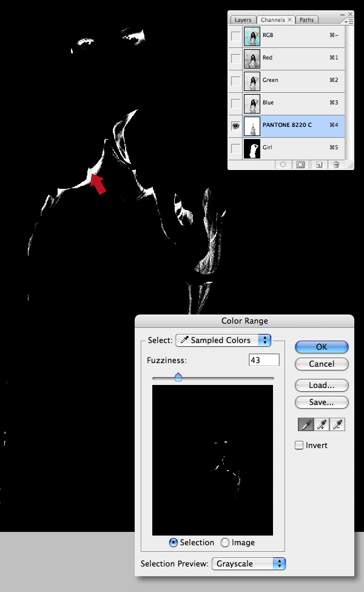Image resolution: width=364 pixels, height=592 pixels.
Task: Save selection as channel icon
Action: coord(300,164)
